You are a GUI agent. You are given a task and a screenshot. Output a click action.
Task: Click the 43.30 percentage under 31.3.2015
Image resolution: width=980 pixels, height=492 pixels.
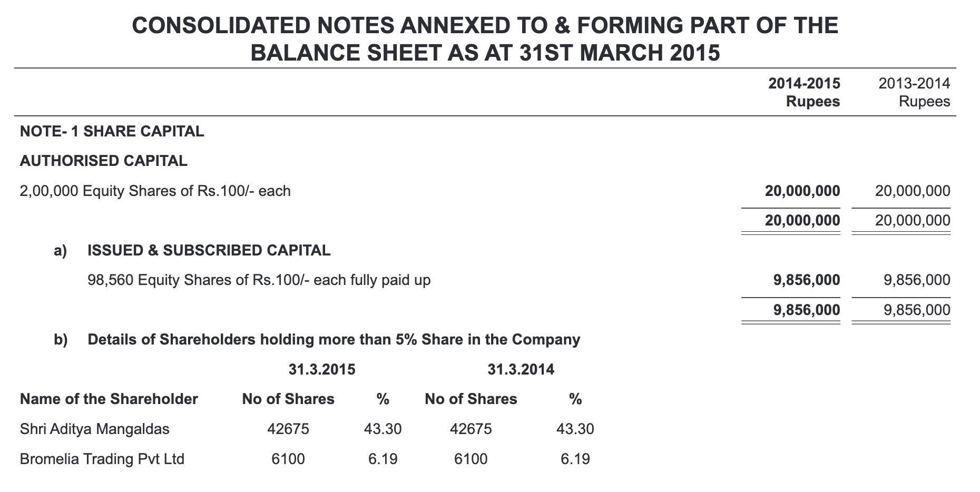(383, 429)
